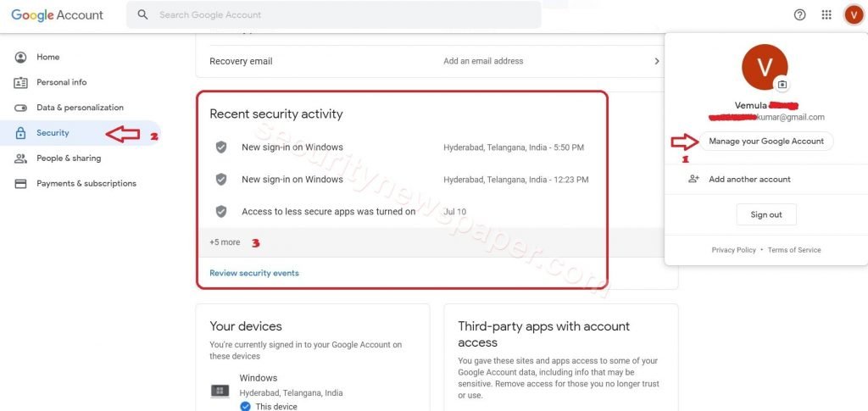
Task: Click the Sign out button
Action: (766, 214)
